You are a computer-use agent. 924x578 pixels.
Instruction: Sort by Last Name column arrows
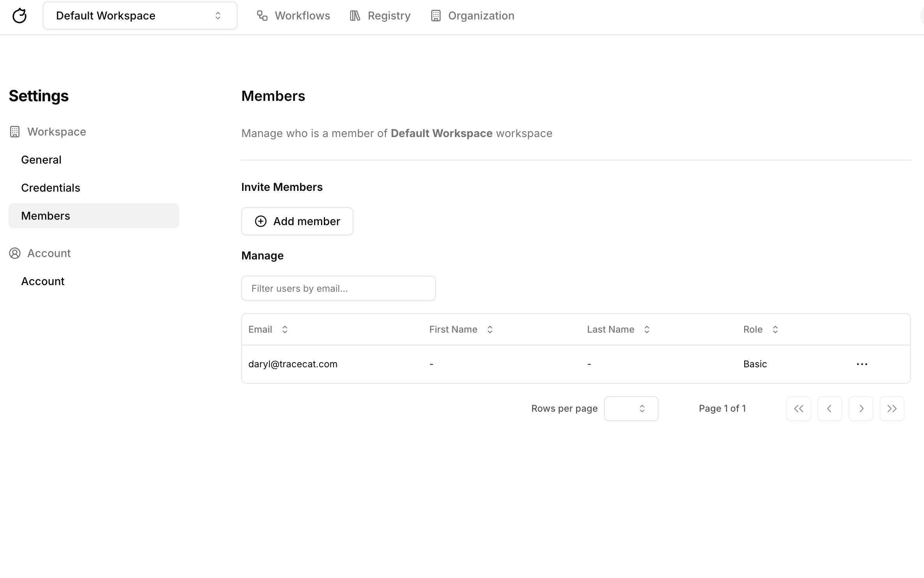point(647,330)
